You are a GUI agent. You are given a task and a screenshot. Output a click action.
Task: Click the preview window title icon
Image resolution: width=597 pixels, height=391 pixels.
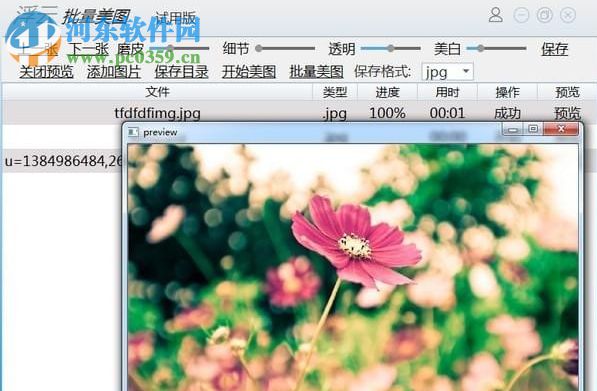(133, 132)
